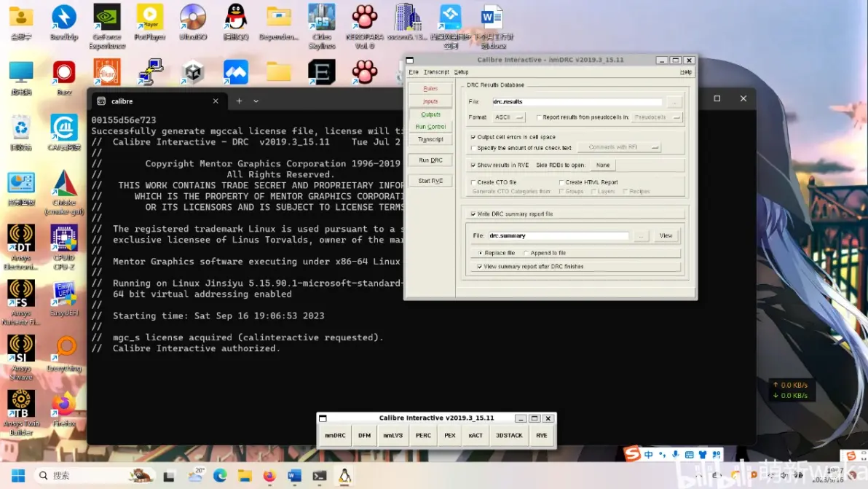The height and width of the screenshot is (489, 868).
Task: Open the Dependen... folder on desktop
Action: tap(278, 22)
